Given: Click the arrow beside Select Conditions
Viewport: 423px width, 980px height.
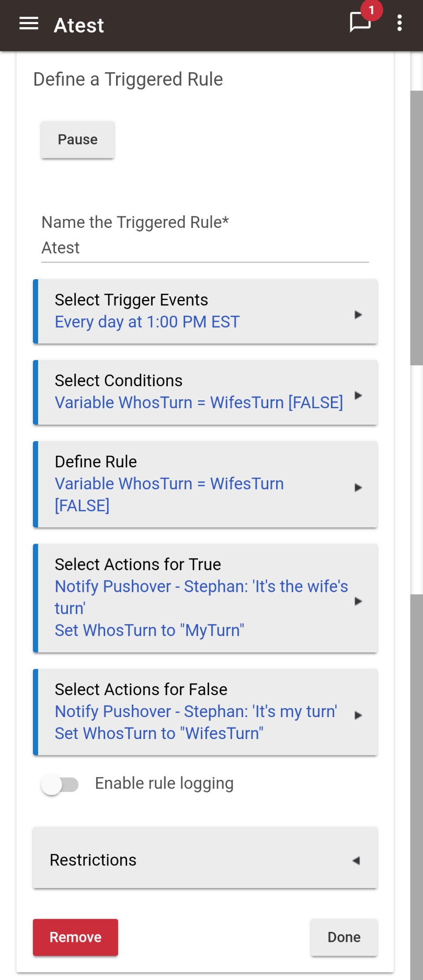Looking at the screenshot, I should point(358,395).
